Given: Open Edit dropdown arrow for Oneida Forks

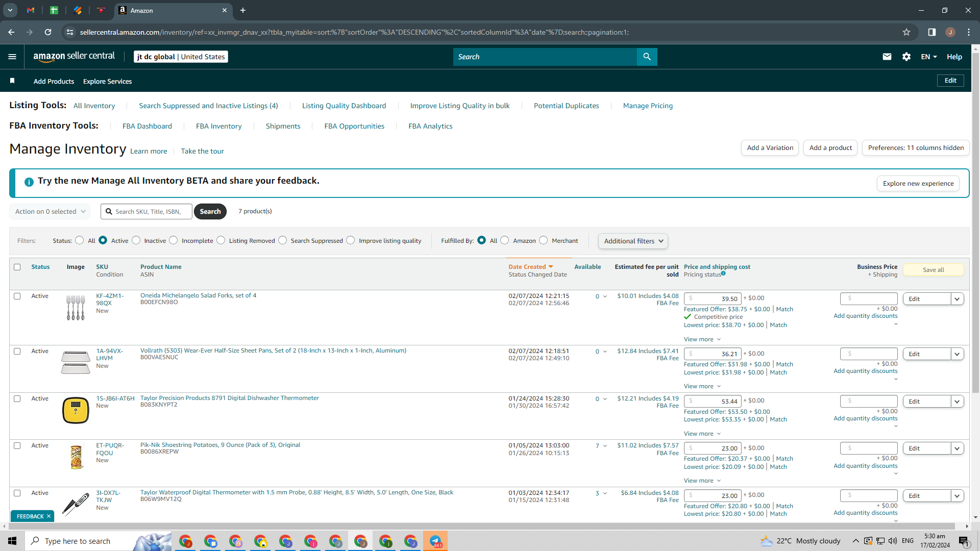Looking at the screenshot, I should [x=958, y=299].
